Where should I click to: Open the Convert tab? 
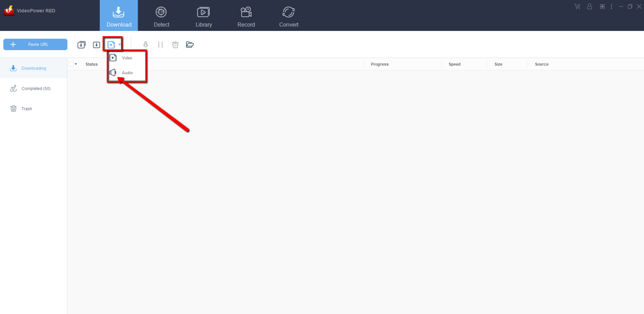pyautogui.click(x=289, y=16)
